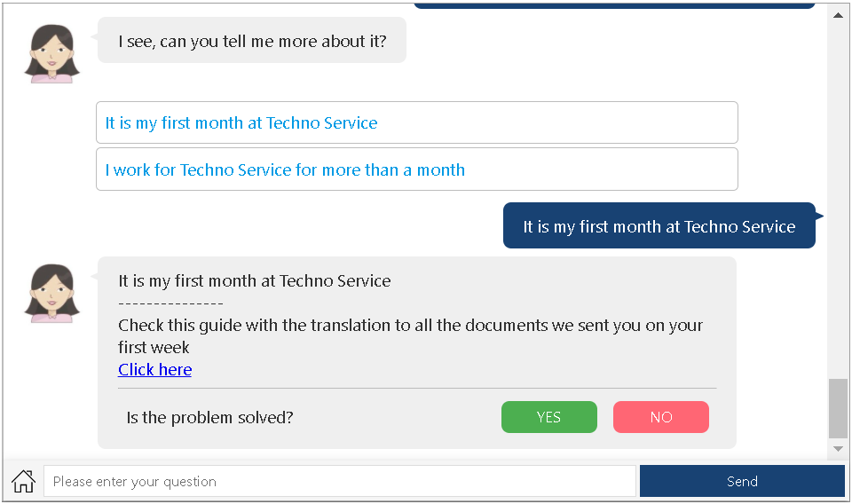
Task: Choose 'I work for Techno Service for more than a month'
Action: click(x=417, y=169)
